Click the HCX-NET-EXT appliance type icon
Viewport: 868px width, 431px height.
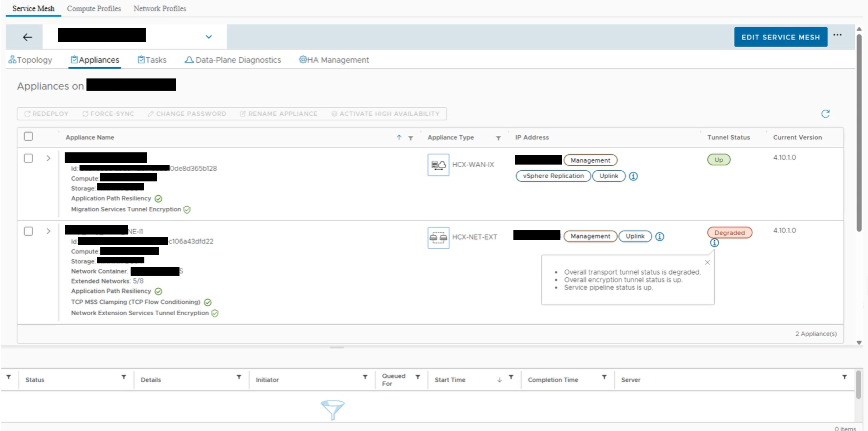[438, 238]
